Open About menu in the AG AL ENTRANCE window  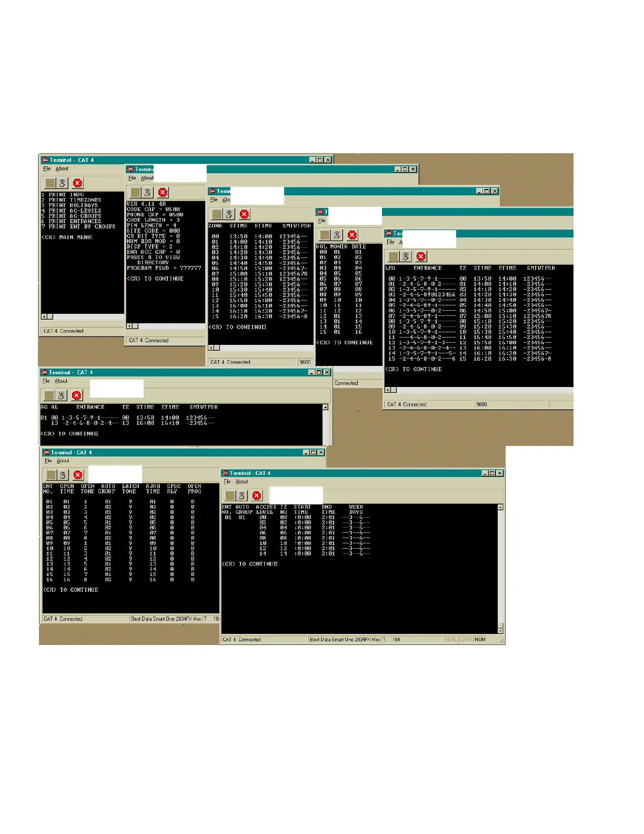point(61,381)
